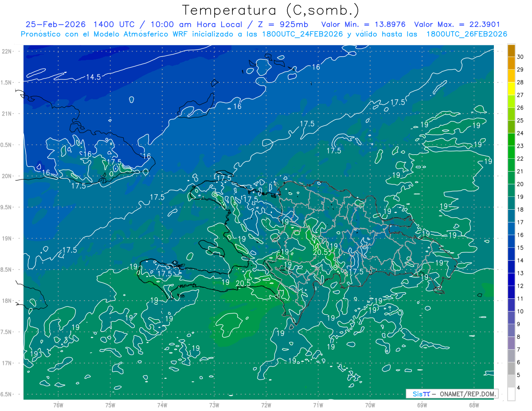Click the "Valor Max. = 22.3901" value
The height and width of the screenshot is (411, 532).
tap(457, 24)
